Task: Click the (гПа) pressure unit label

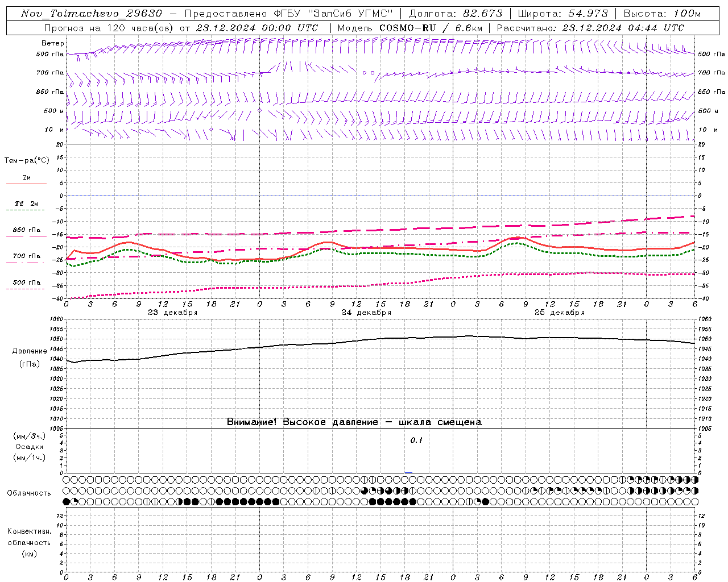Action: [30, 364]
